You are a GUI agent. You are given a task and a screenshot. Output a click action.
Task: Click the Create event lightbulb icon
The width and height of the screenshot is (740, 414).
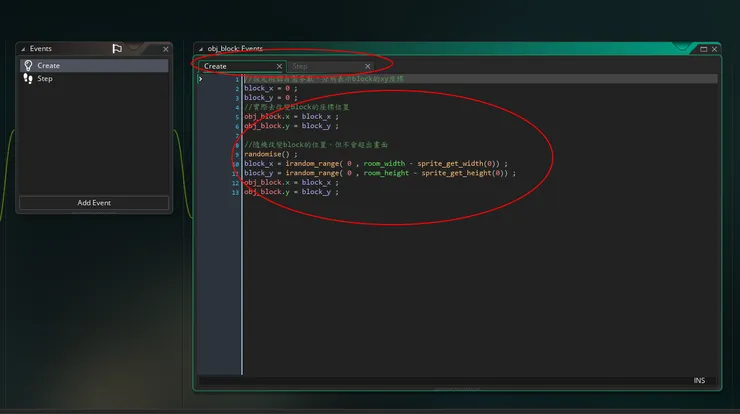28,66
